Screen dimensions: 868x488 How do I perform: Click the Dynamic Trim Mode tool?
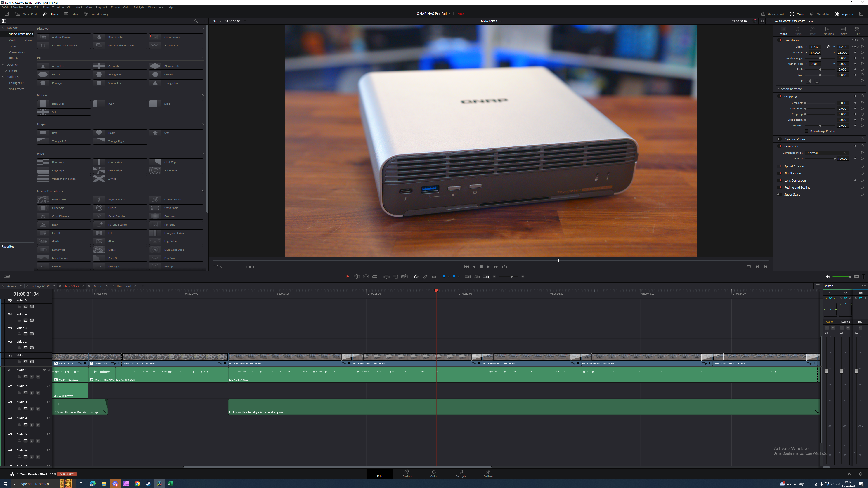366,276
